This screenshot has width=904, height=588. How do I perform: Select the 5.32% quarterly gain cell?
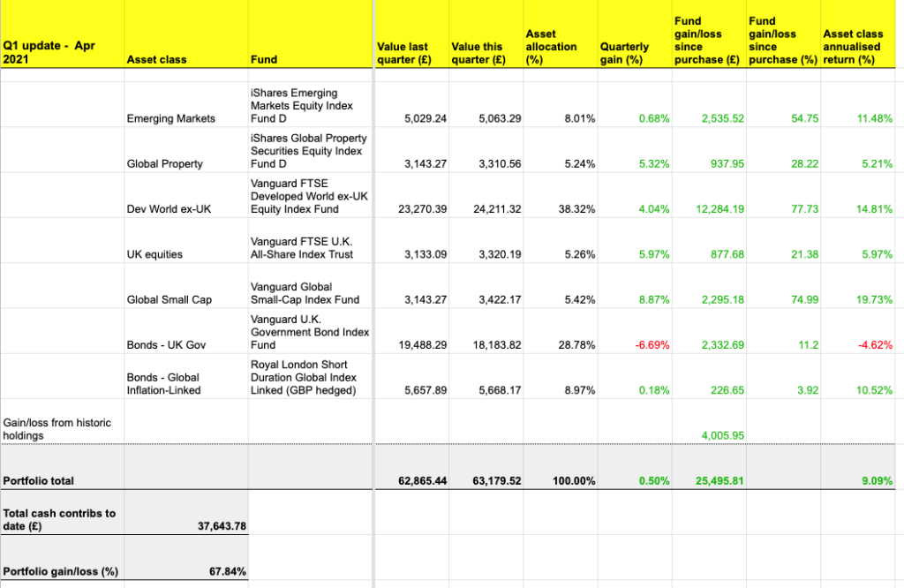click(x=635, y=149)
